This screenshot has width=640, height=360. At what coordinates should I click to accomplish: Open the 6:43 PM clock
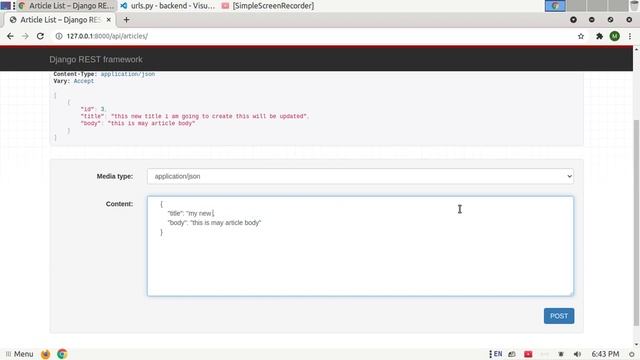pos(605,354)
